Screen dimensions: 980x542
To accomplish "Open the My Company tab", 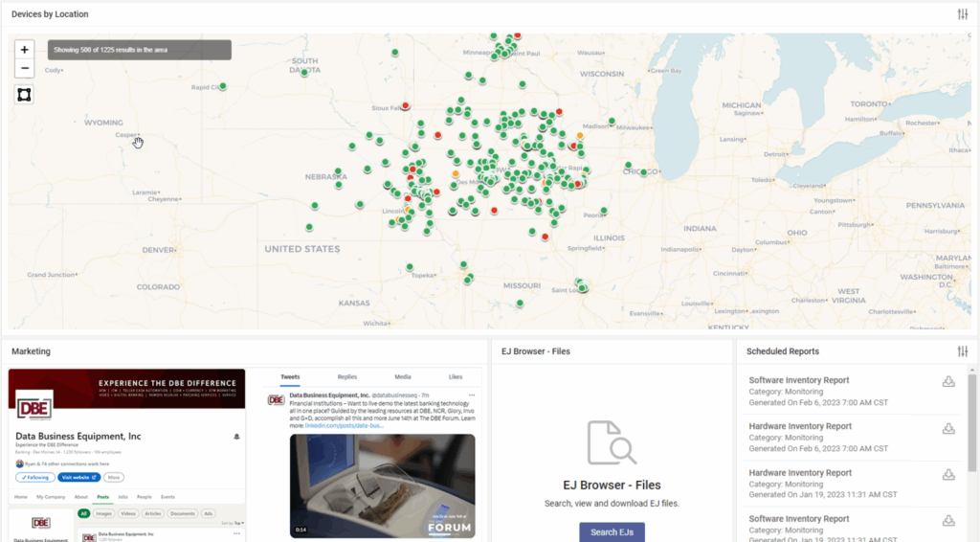I will (x=51, y=497).
